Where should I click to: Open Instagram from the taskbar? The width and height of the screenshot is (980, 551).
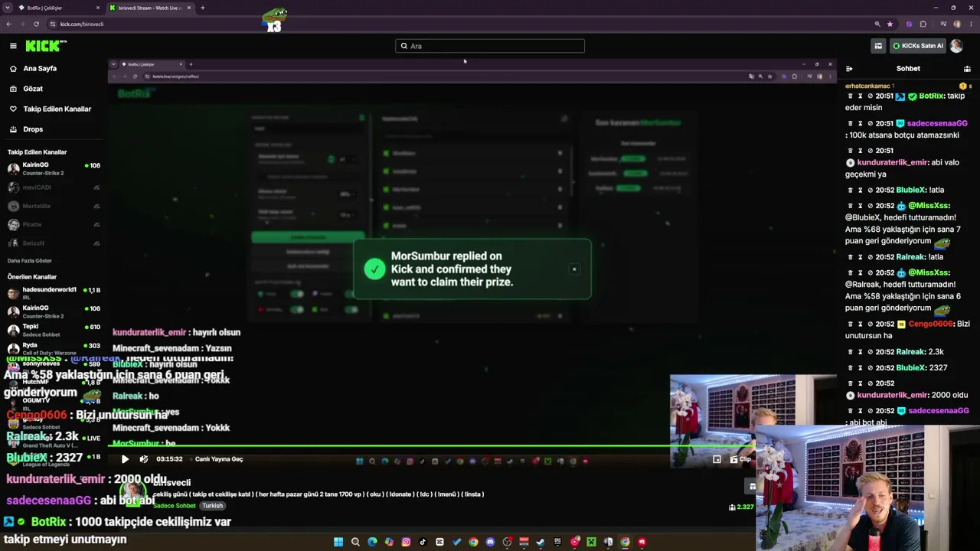pos(406,542)
